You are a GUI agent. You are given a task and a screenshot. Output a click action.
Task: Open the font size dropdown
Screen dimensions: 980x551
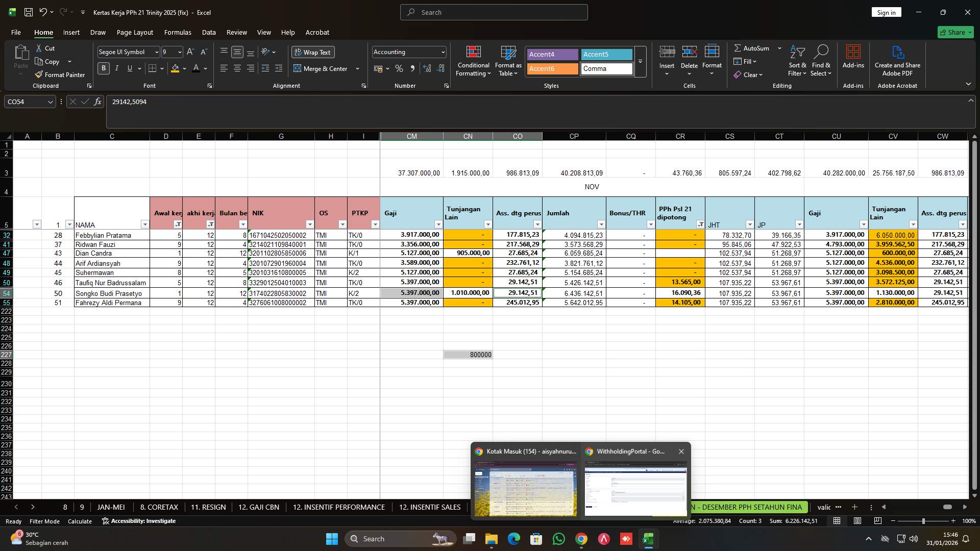[179, 52]
